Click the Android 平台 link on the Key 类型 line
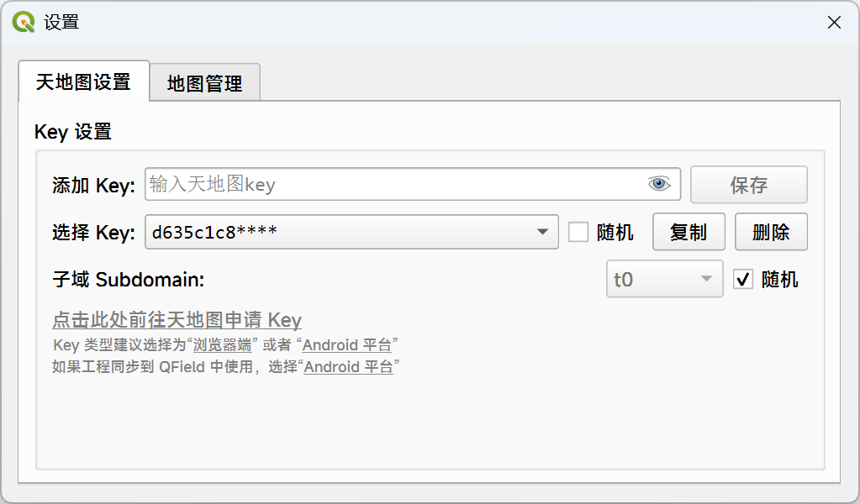 pos(347,345)
